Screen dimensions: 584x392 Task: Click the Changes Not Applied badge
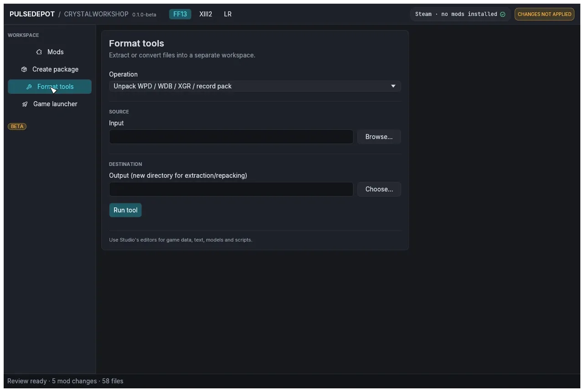(x=544, y=14)
